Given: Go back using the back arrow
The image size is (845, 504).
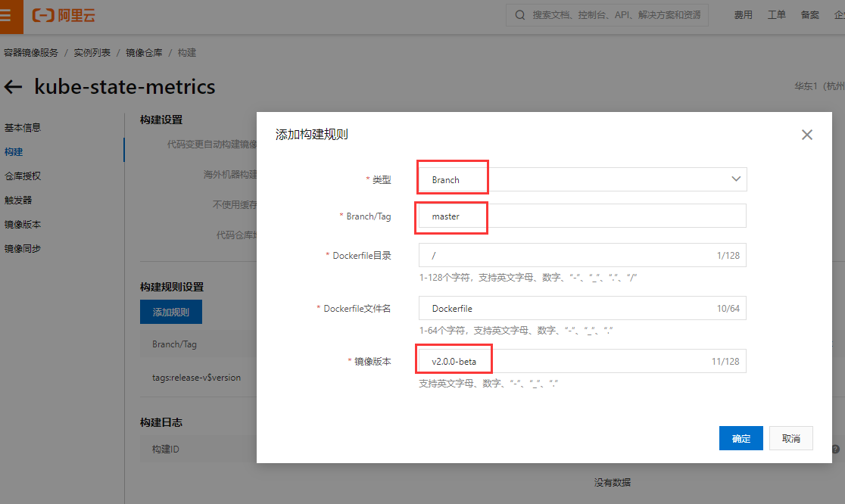Looking at the screenshot, I should (13, 87).
